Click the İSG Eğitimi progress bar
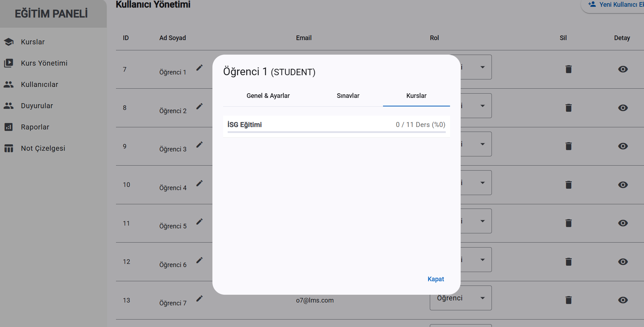The height and width of the screenshot is (327, 644). click(336, 132)
